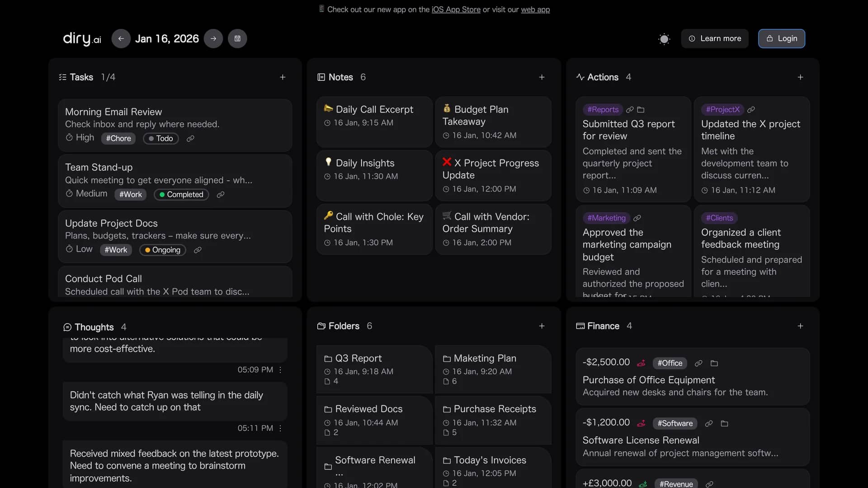Click the Login button
The height and width of the screenshot is (488, 868).
coord(782,39)
